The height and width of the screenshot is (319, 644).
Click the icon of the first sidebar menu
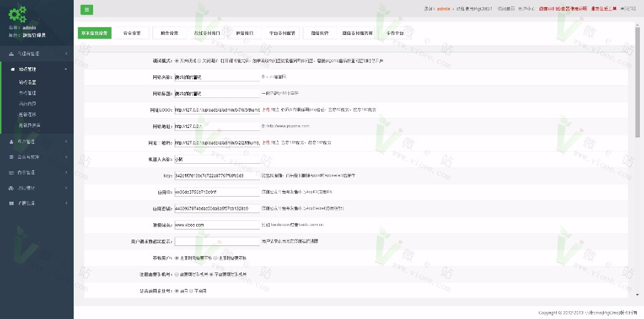(x=11, y=54)
